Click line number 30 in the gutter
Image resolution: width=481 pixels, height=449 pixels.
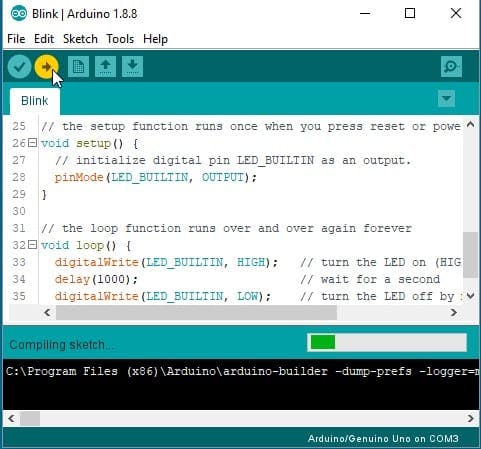[19, 211]
